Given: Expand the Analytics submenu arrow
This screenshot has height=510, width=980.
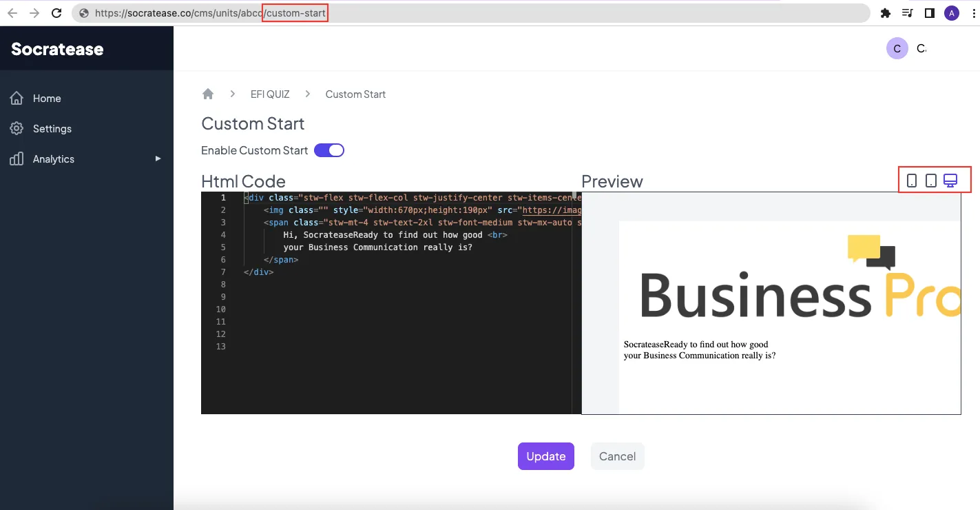Looking at the screenshot, I should click(x=158, y=159).
